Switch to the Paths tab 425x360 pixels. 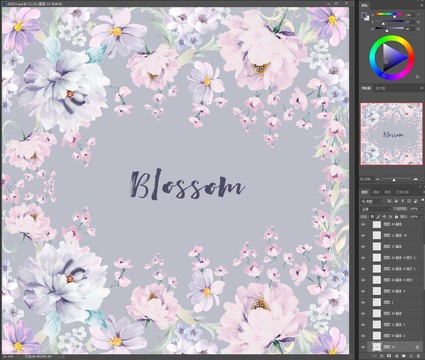pos(388,192)
